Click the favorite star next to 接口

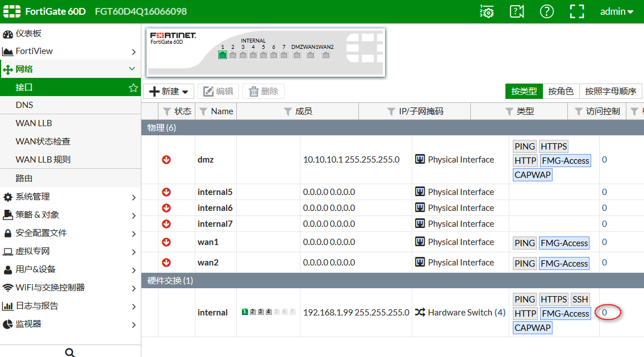[x=133, y=88]
